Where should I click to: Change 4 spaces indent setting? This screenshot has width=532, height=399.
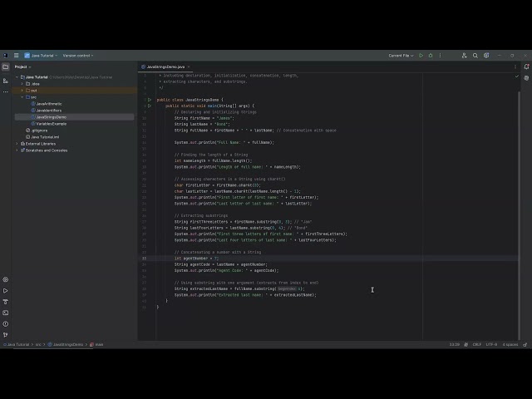(x=510, y=344)
